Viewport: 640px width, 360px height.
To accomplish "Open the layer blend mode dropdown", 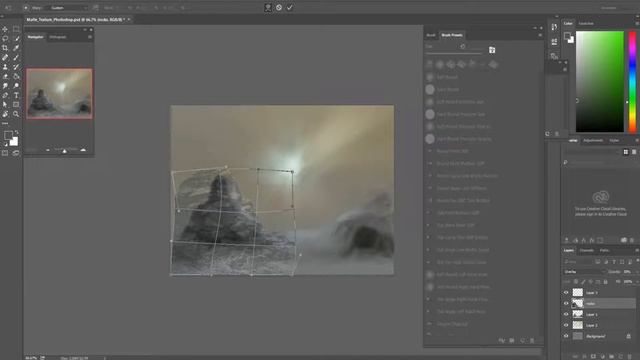I will [x=584, y=271].
